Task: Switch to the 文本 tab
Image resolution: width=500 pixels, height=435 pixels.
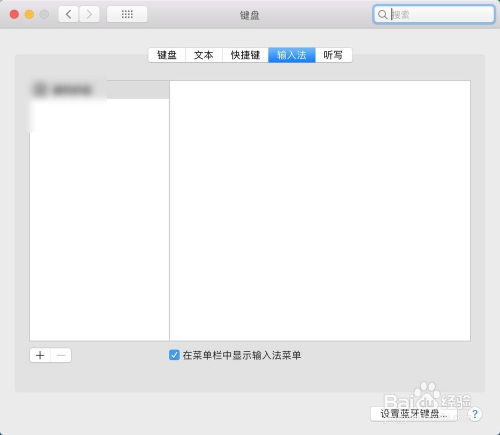Action: [203, 55]
